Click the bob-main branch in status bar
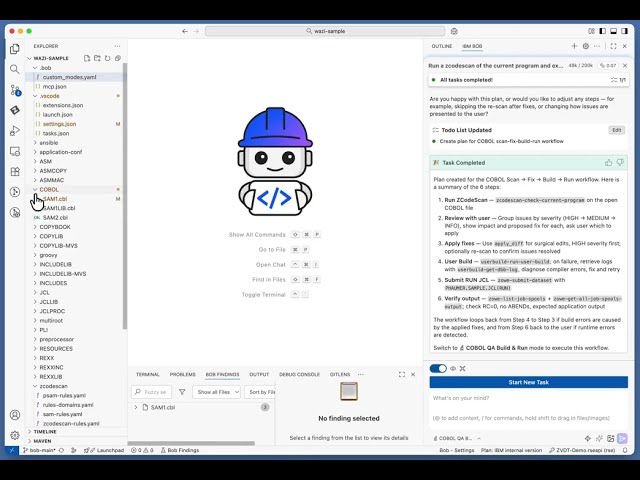This screenshot has width=640, height=480. point(40,450)
